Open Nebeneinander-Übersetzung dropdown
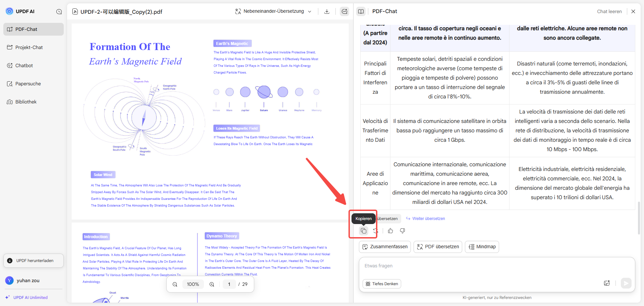This screenshot has height=306, width=644. 273,11
